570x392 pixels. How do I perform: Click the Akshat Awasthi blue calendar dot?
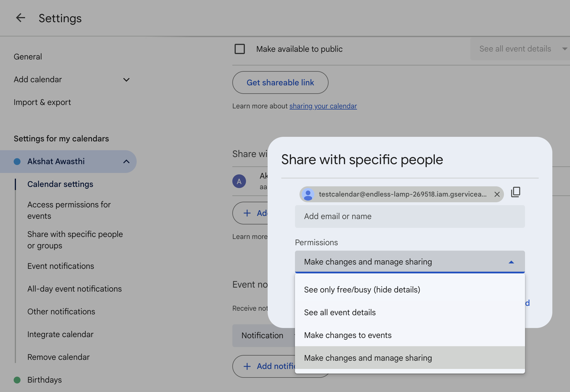pyautogui.click(x=17, y=162)
